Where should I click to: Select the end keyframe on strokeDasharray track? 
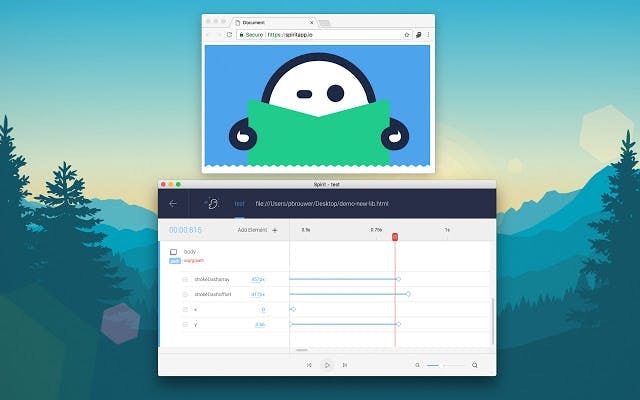(399, 279)
